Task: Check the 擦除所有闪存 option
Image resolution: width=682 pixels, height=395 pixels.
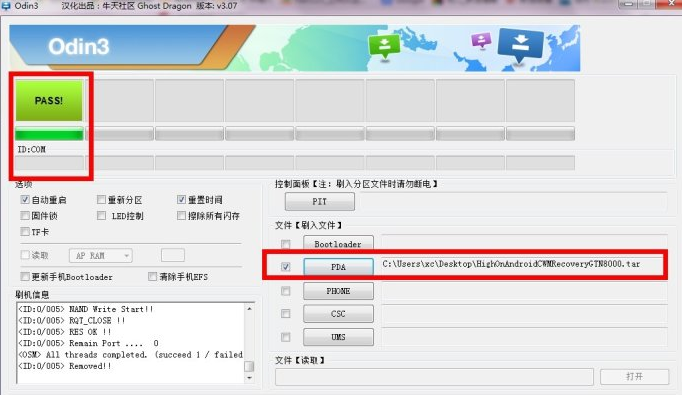Action: [x=181, y=216]
